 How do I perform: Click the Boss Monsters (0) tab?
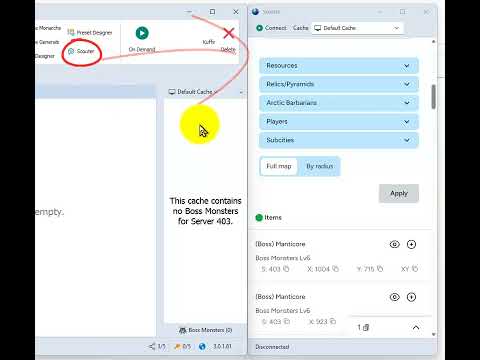click(x=205, y=330)
